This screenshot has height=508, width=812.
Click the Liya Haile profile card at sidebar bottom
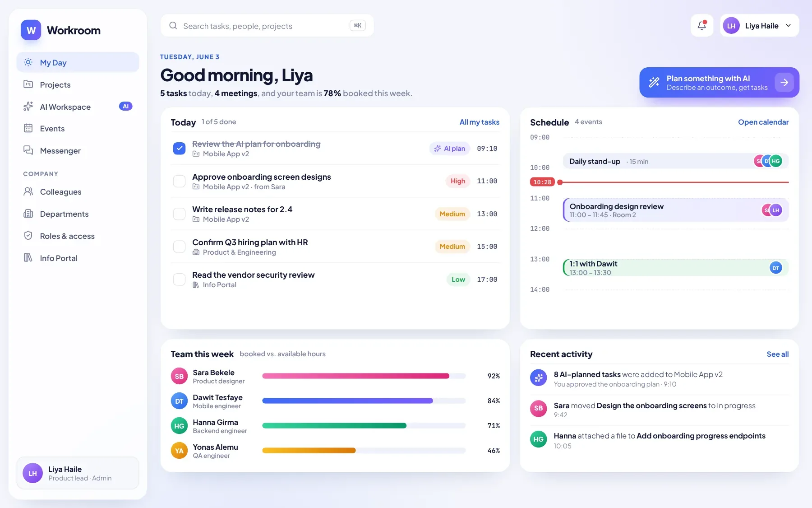point(78,473)
